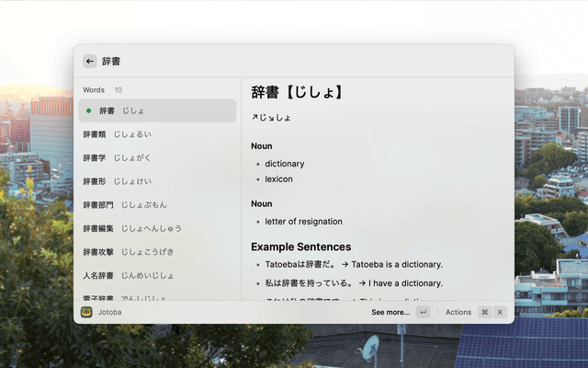Click the ⌘ key icon in the footer
Image resolution: width=588 pixels, height=368 pixels.
(484, 312)
